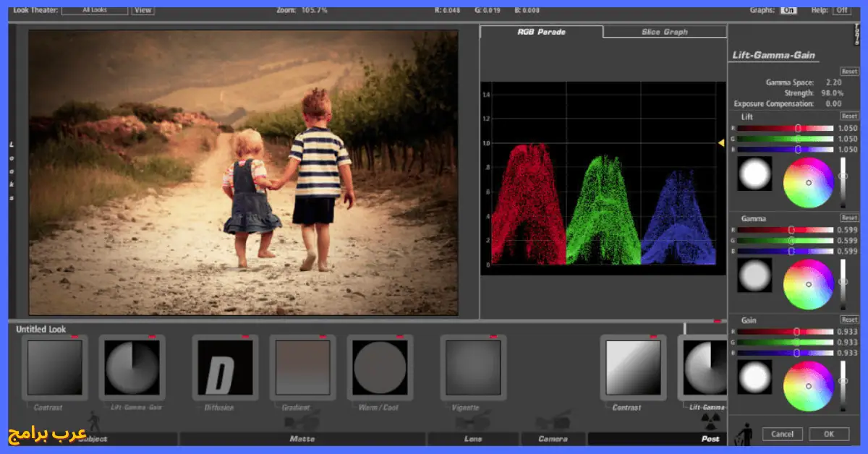868x454 pixels.
Task: Click the Gamma color wheel
Action: point(809,284)
